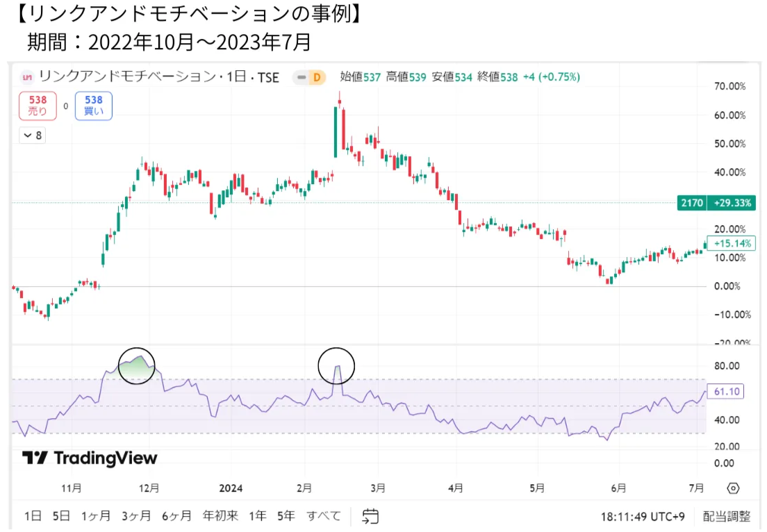Click the Link and Motivation symbol logo
The height and width of the screenshot is (532, 767).
[x=28, y=77]
